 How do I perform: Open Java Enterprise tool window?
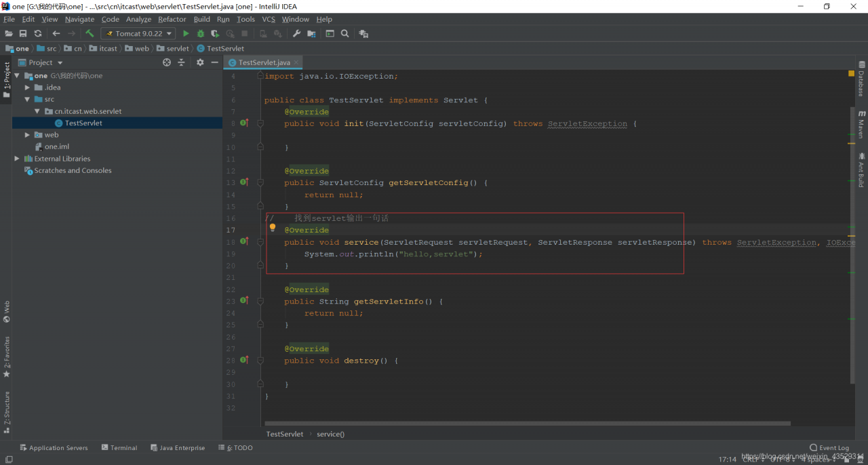178,447
